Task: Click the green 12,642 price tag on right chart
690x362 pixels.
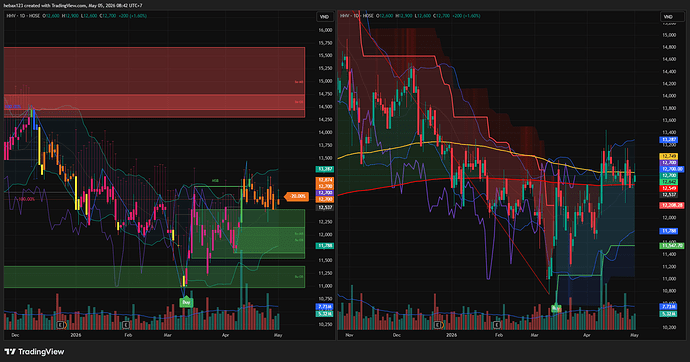Action: pos(668,182)
